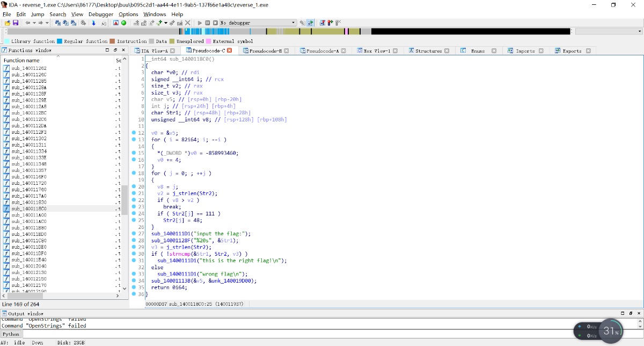Click the blue down-arrow toolbar icon
Viewport: 644px width, 346px height.
tap(93, 23)
